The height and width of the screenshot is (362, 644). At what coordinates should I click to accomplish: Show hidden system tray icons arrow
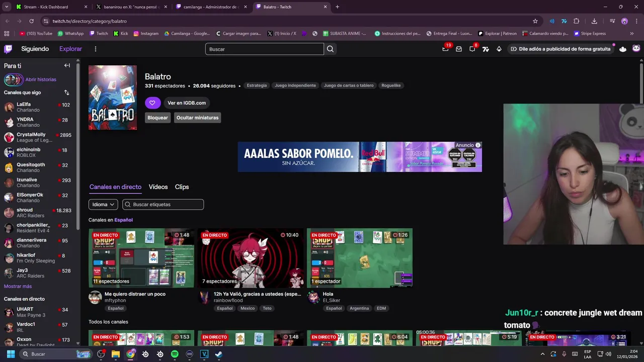pyautogui.click(x=542, y=354)
